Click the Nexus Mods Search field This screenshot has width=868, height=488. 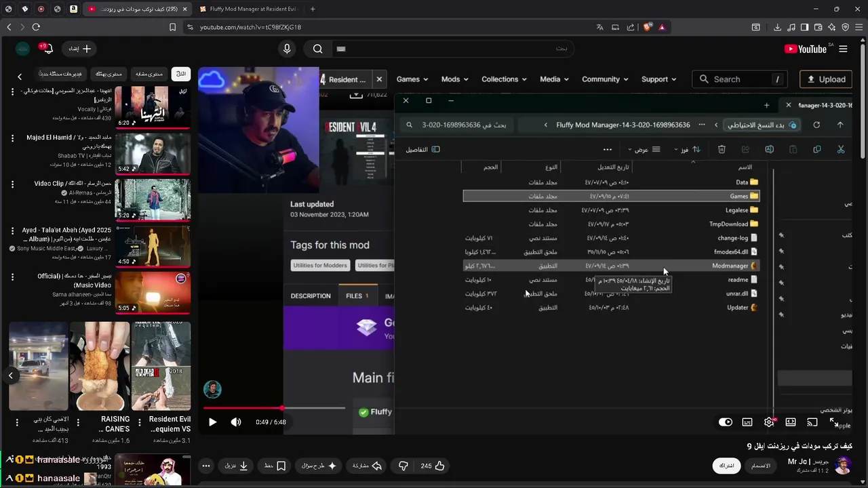[x=741, y=79]
